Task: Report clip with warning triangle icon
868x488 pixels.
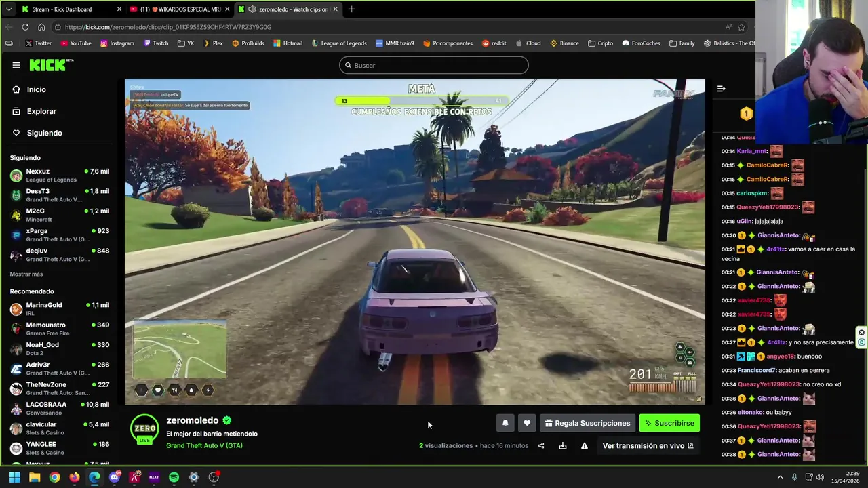Action: pyautogui.click(x=585, y=445)
